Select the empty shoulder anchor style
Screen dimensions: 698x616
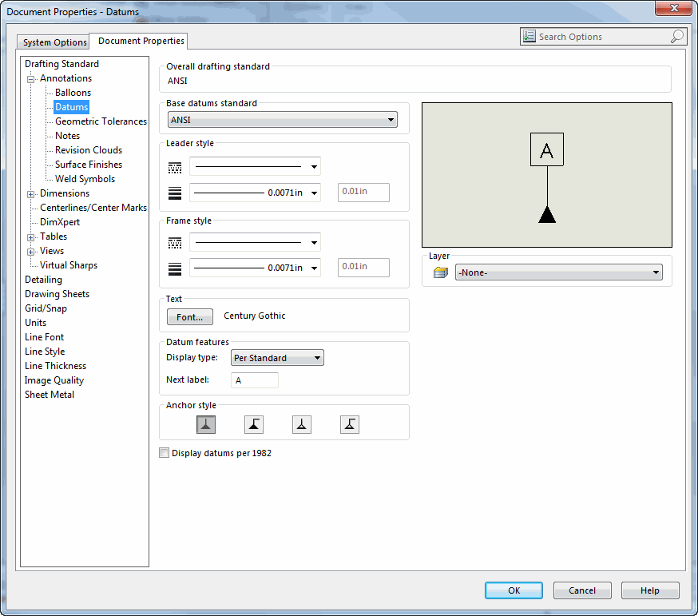[350, 424]
